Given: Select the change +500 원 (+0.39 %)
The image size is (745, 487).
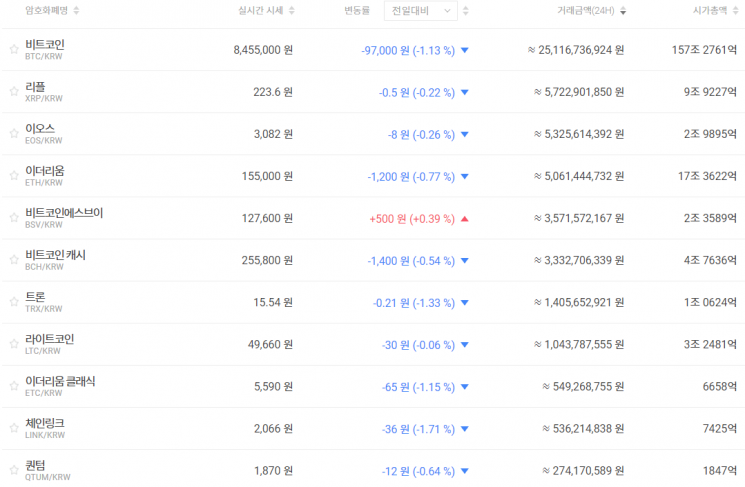Looking at the screenshot, I should click(x=412, y=219).
